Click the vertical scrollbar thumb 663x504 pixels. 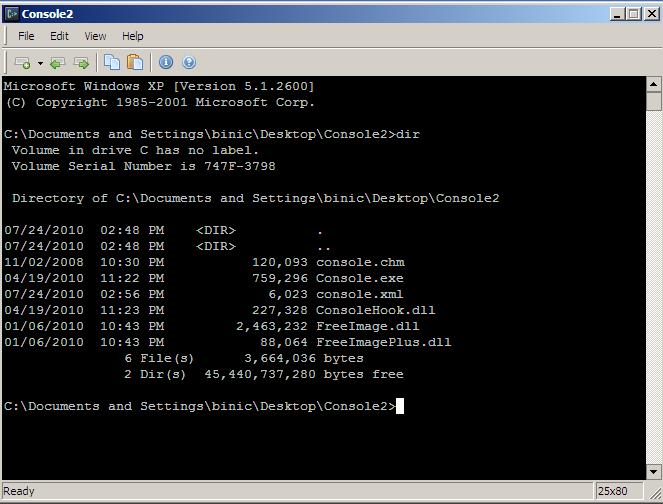point(654,101)
